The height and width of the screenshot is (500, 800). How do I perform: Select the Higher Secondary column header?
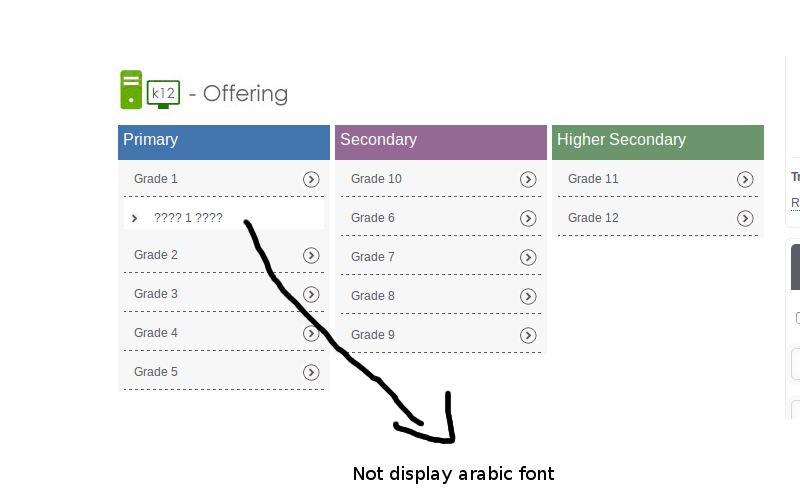click(x=657, y=141)
